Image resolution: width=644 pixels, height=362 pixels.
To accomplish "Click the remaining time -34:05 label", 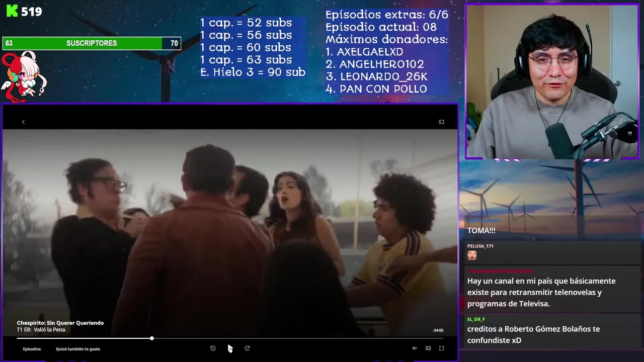I will point(438,330).
